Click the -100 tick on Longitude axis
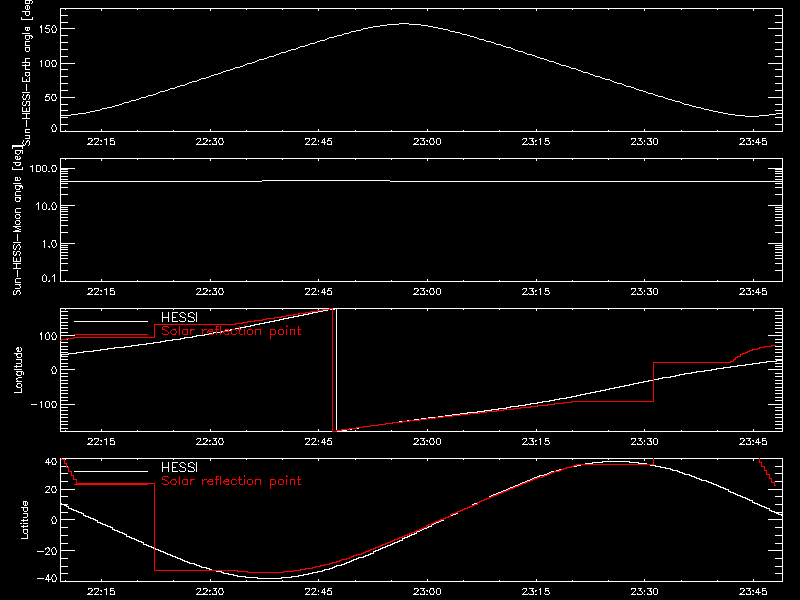Screen dimensions: 800x600 [x=43, y=404]
